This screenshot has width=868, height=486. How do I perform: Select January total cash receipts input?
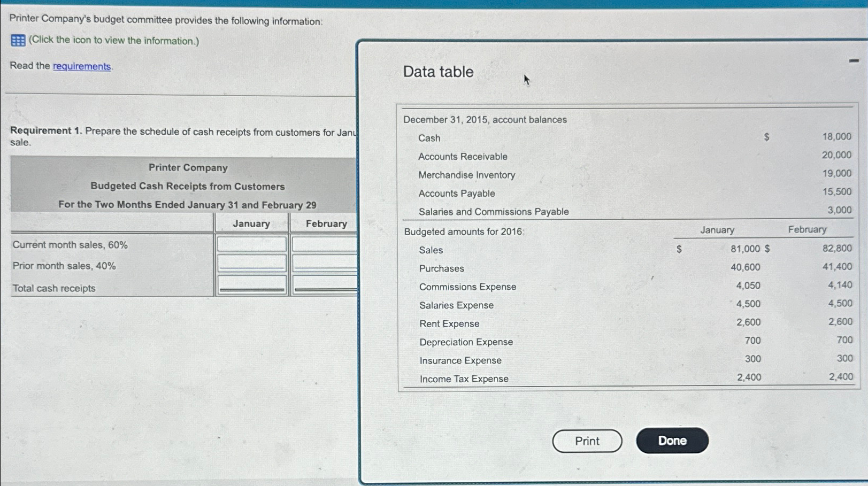pos(251,284)
